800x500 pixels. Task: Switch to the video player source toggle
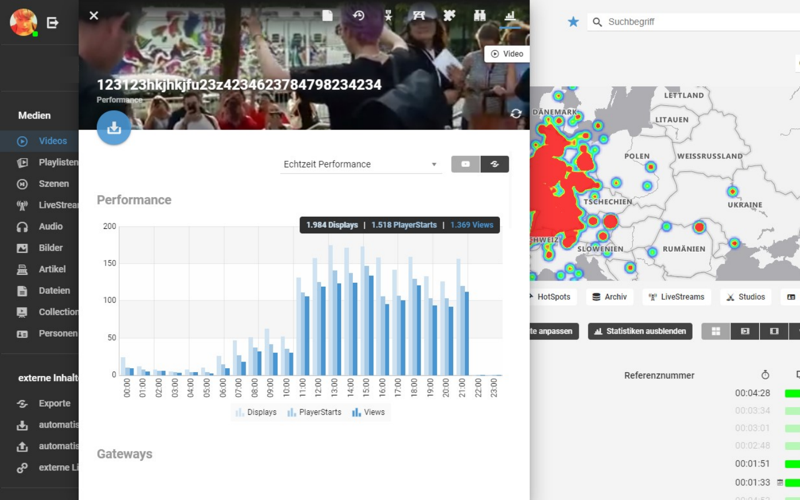tap(466, 164)
